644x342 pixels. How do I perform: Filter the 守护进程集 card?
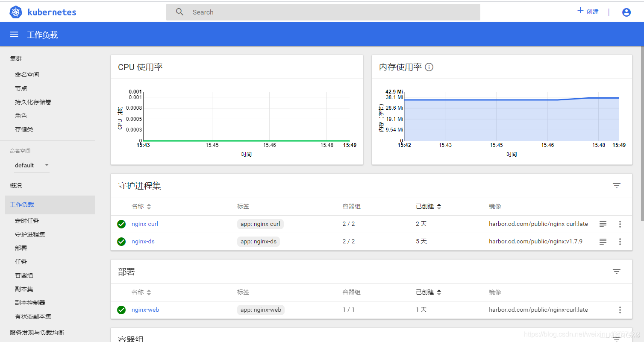pyautogui.click(x=617, y=186)
